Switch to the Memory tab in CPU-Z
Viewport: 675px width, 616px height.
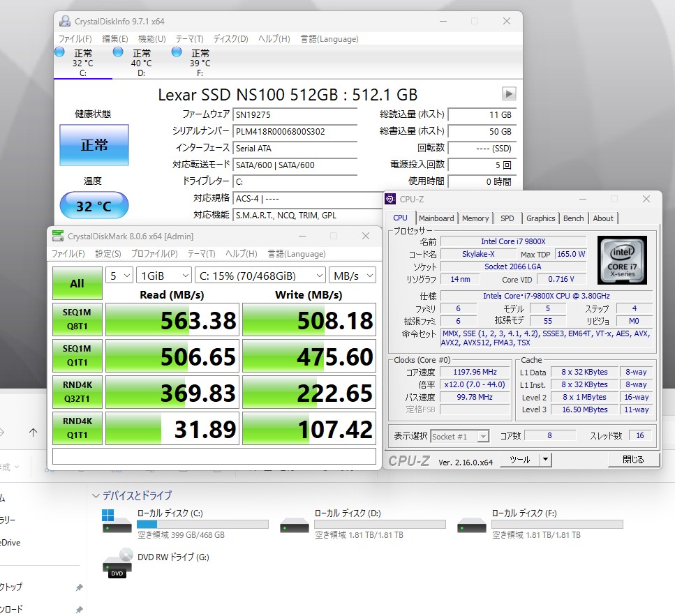(475, 218)
